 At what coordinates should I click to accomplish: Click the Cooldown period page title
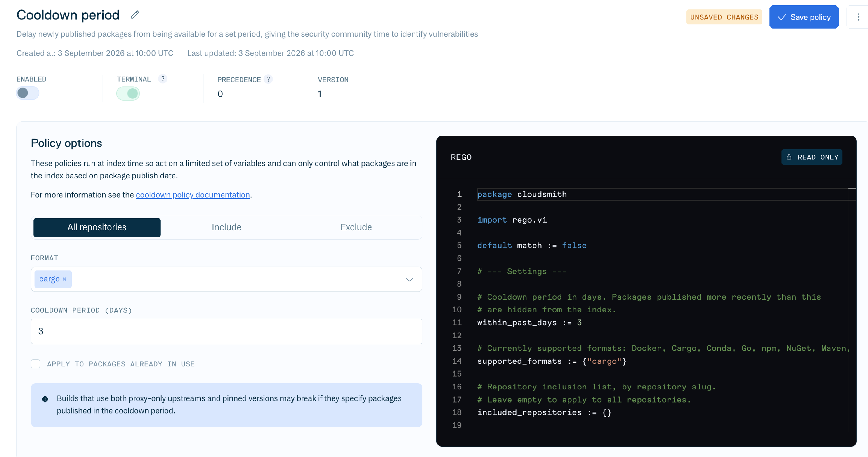[68, 15]
